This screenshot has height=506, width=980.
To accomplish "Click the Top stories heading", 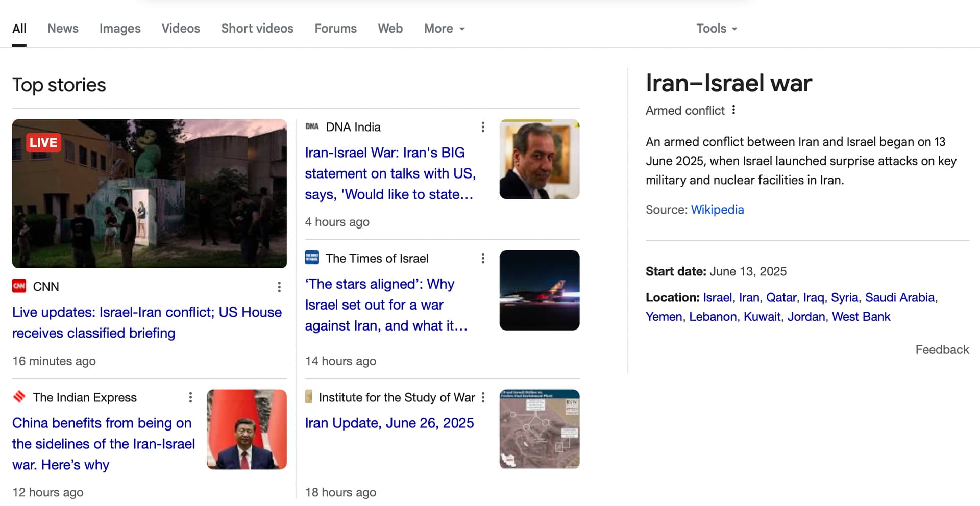I will 59,85.
